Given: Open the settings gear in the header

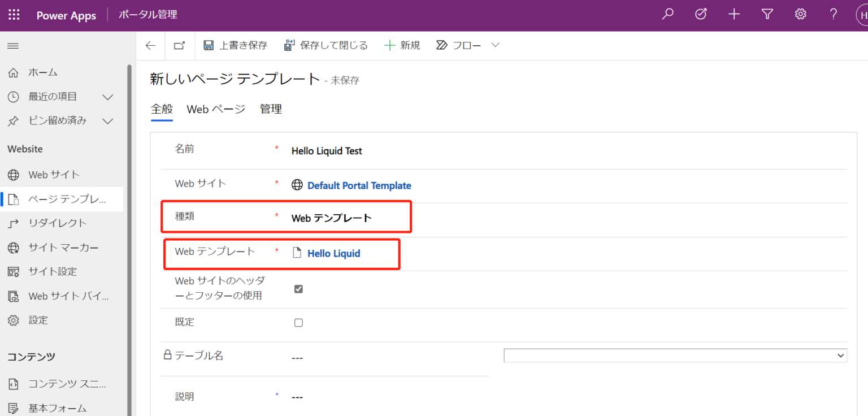Looking at the screenshot, I should (x=800, y=14).
